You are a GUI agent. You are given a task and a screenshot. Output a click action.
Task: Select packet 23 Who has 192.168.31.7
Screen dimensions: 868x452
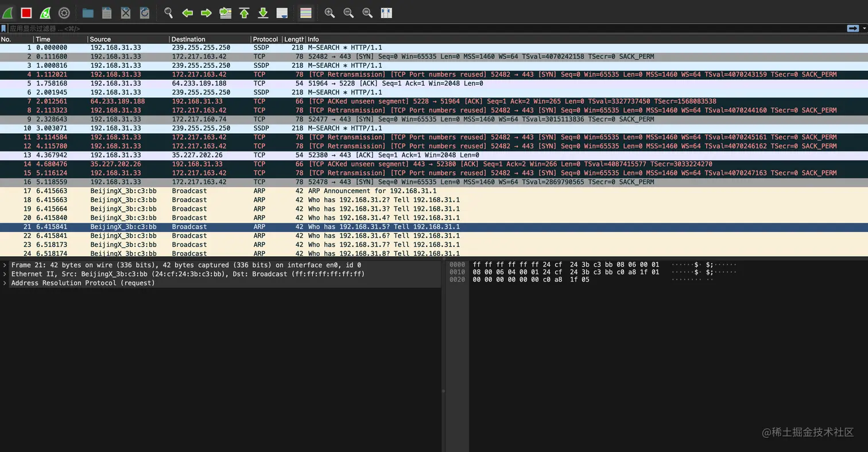coord(434,245)
